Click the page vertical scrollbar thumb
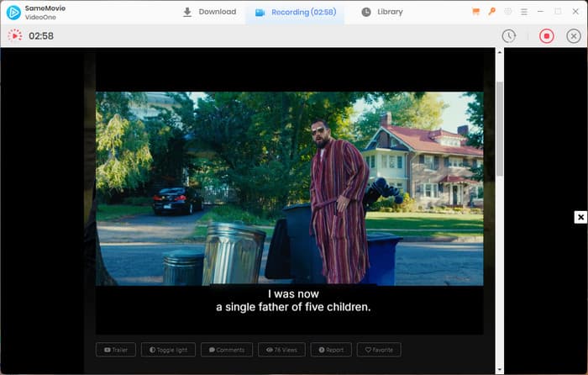The image size is (588, 375). click(500, 128)
